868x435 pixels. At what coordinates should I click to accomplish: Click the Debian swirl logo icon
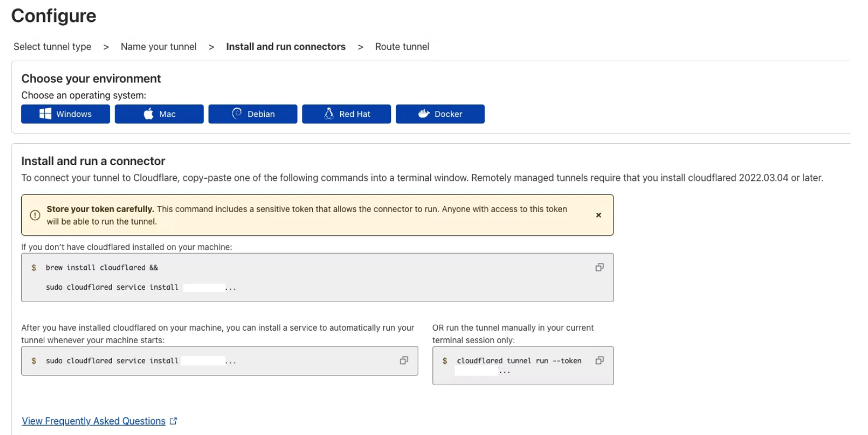237,113
